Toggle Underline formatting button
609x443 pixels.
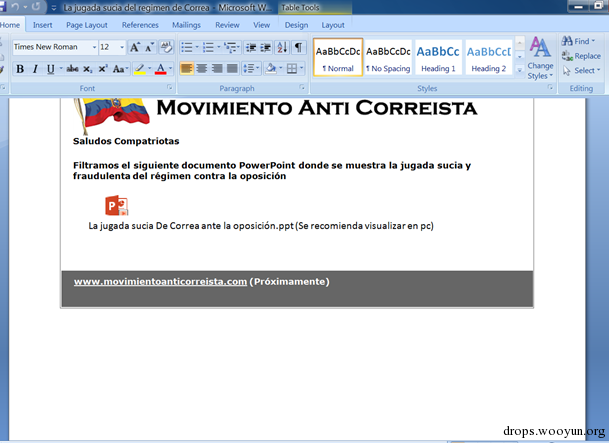50,69
